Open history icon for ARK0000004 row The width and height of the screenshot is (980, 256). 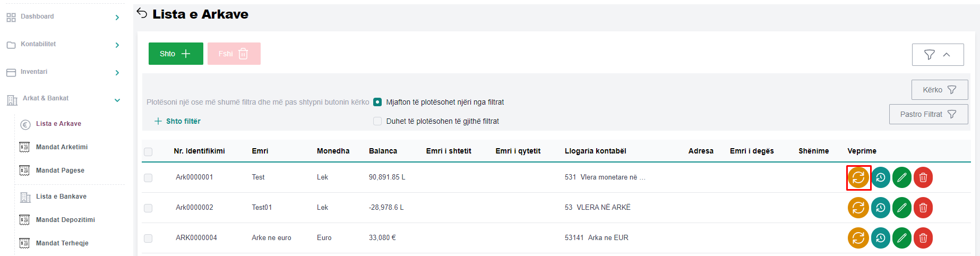[x=880, y=238]
